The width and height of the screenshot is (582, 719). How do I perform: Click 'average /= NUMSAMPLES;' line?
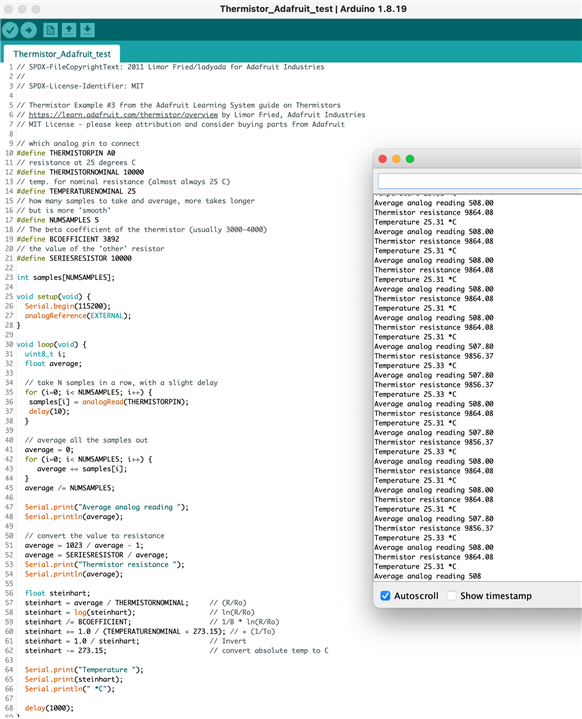pos(70,488)
